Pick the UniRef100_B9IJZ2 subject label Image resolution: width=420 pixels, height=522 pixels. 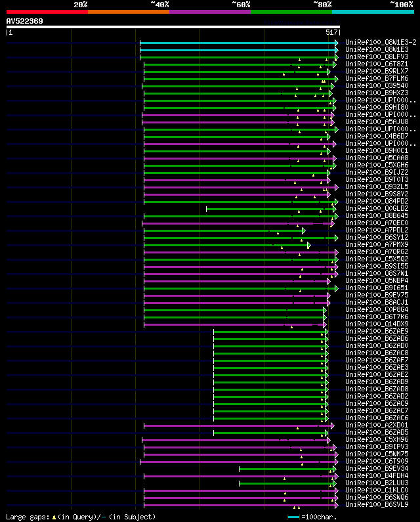pos(377,173)
